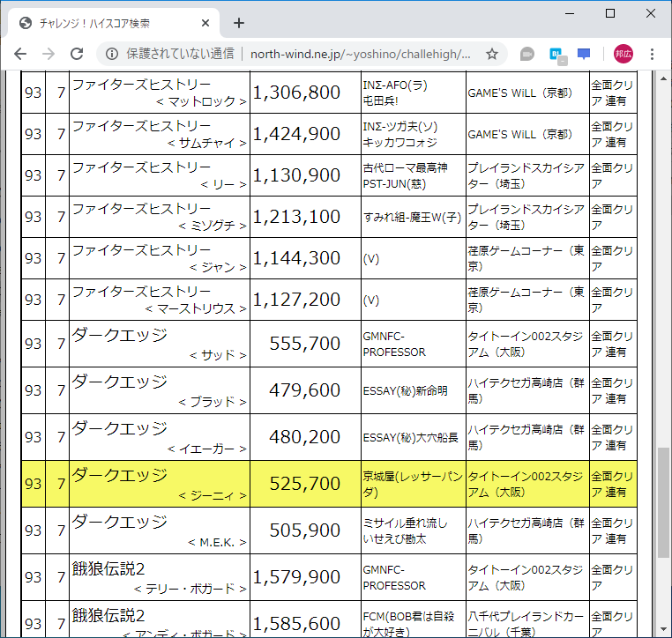The image size is (672, 638).
Task: Click the テリー・ボガード character label
Action: (190, 590)
